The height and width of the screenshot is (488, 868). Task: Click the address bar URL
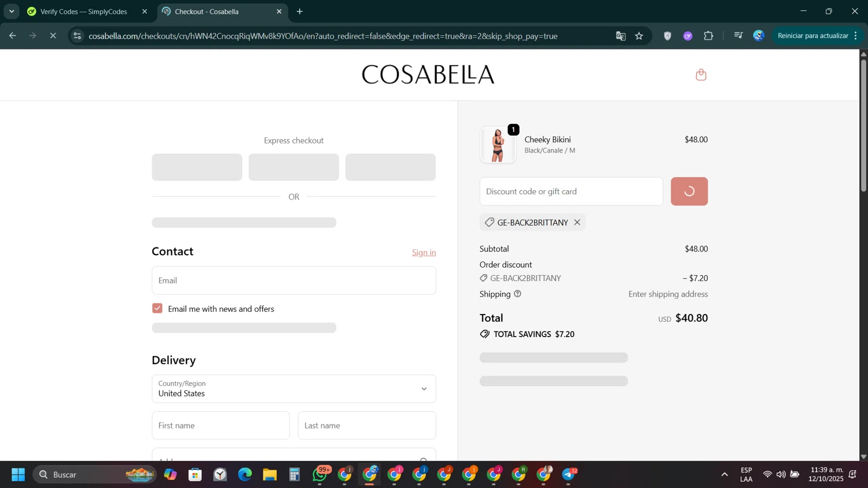click(x=323, y=36)
